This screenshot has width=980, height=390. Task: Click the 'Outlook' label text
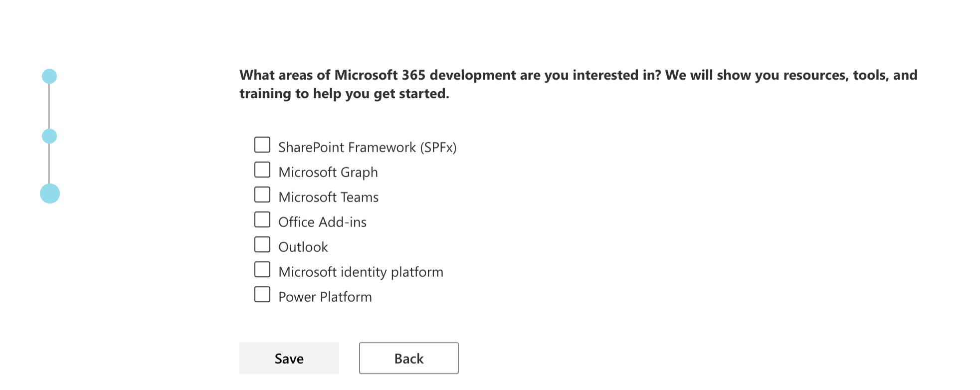(x=303, y=247)
